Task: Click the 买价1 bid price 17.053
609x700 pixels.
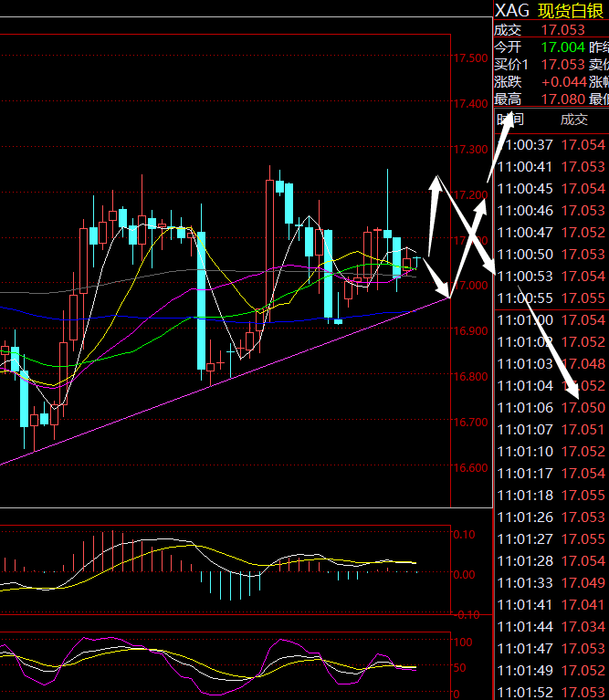Action: click(563, 65)
